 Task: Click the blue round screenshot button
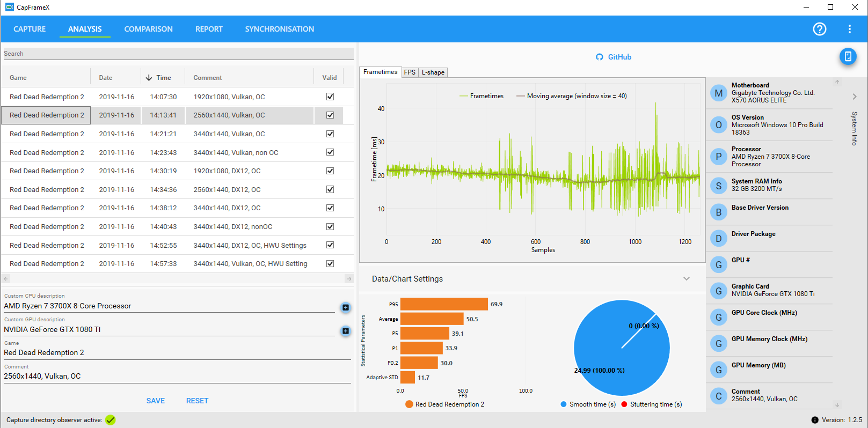pyautogui.click(x=848, y=56)
